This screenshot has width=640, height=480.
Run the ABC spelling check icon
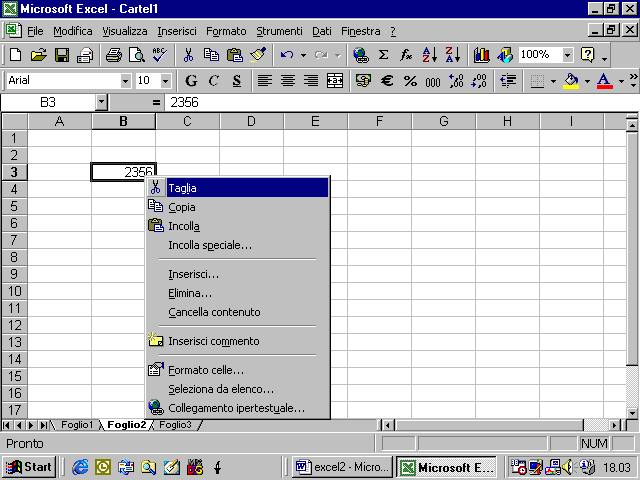point(159,54)
